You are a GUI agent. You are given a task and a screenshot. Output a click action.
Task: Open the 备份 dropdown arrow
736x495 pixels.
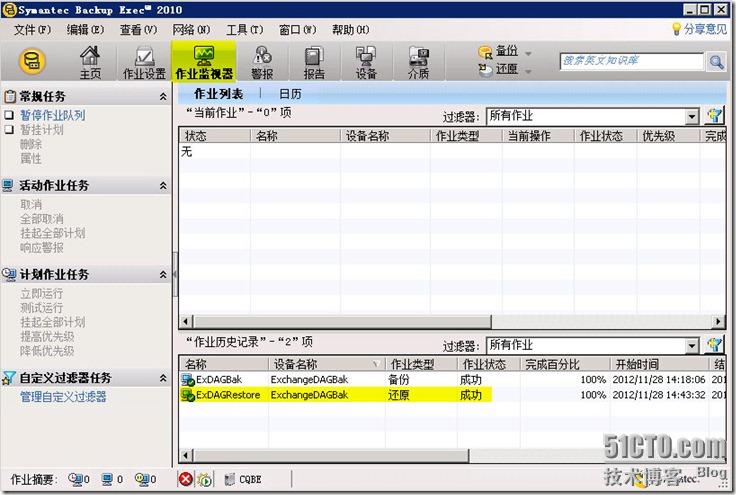pos(528,53)
